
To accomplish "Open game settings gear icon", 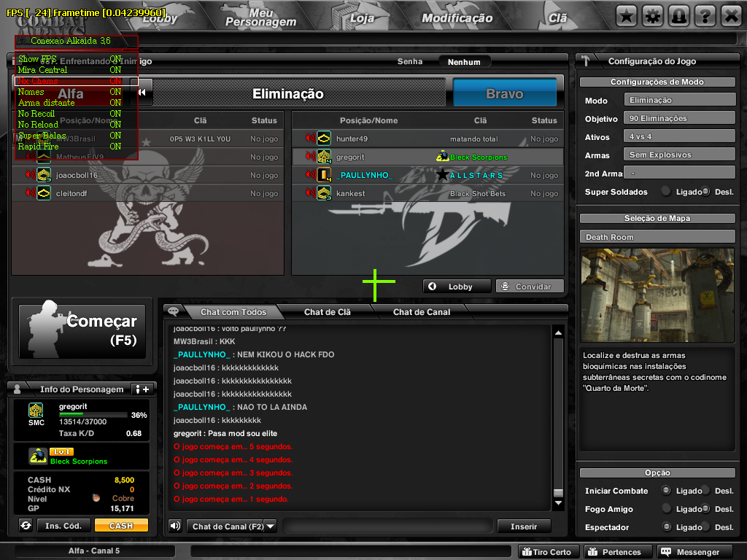I will click(x=652, y=15).
